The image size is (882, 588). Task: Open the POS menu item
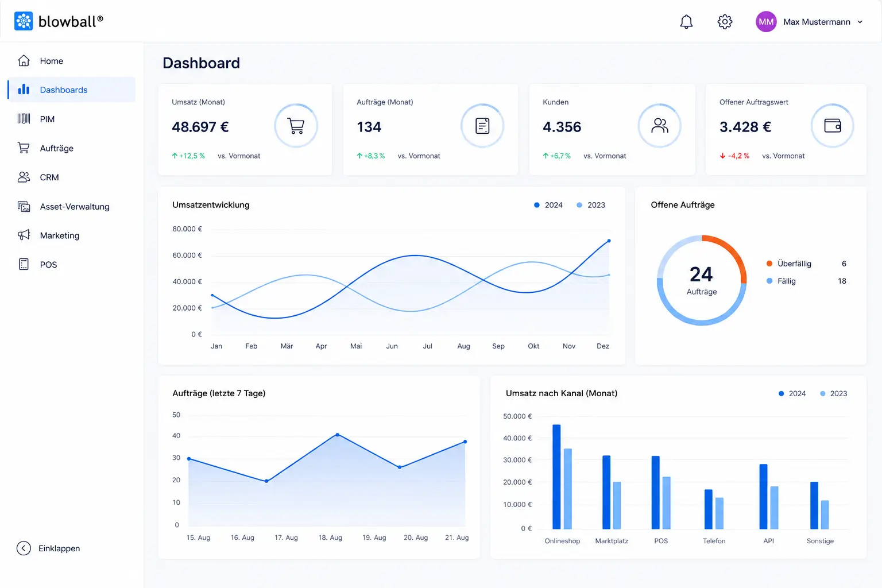pyautogui.click(x=72, y=265)
